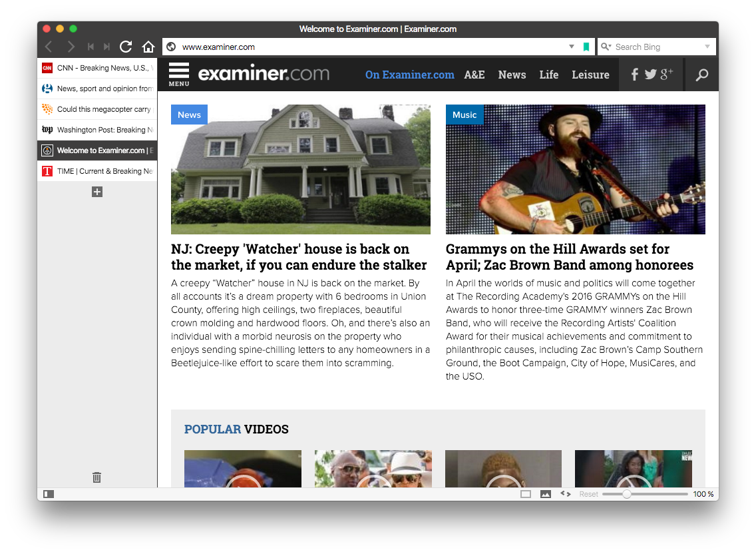Click the rewind history button
The width and height of the screenshot is (756, 554).
(x=91, y=47)
